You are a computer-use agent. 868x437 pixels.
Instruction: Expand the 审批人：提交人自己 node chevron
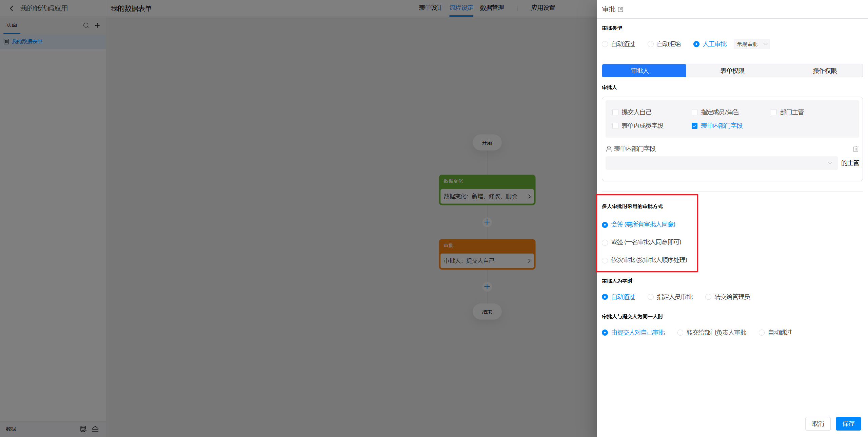[x=529, y=261]
